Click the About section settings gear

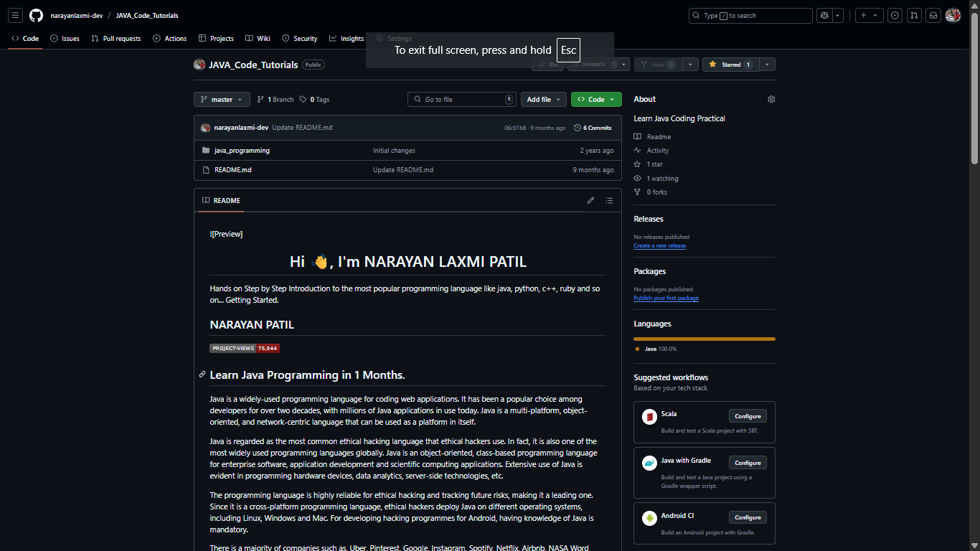pos(771,99)
